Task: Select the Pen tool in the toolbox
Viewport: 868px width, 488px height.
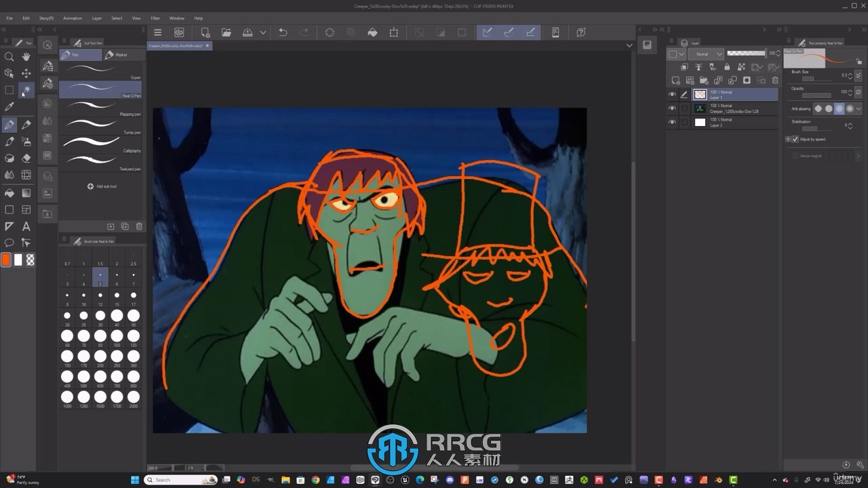Action: [x=9, y=125]
